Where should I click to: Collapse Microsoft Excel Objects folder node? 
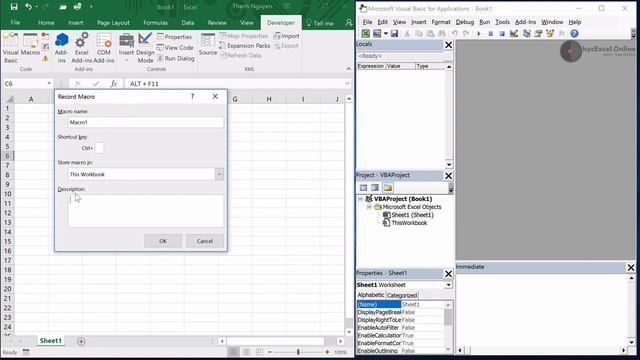coord(369,207)
